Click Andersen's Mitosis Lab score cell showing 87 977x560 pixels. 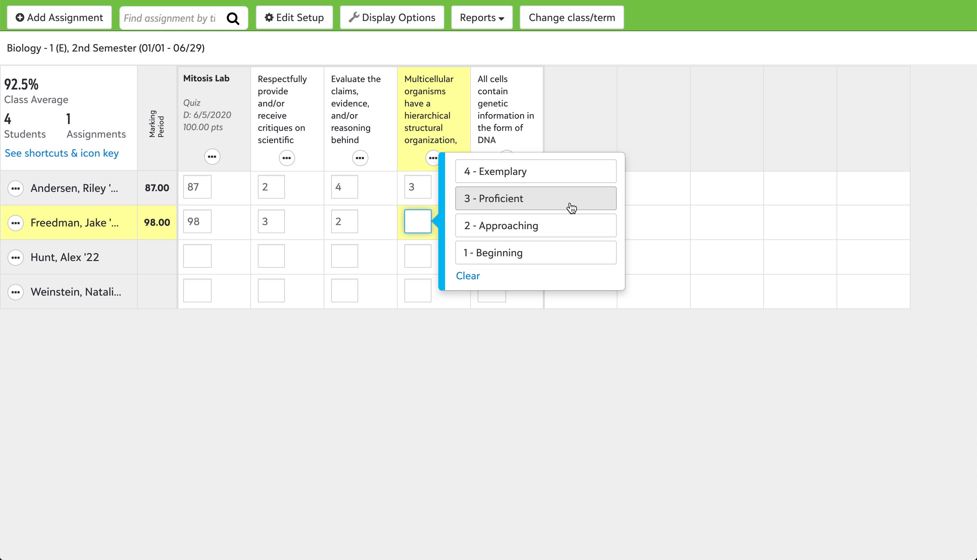[x=197, y=187]
